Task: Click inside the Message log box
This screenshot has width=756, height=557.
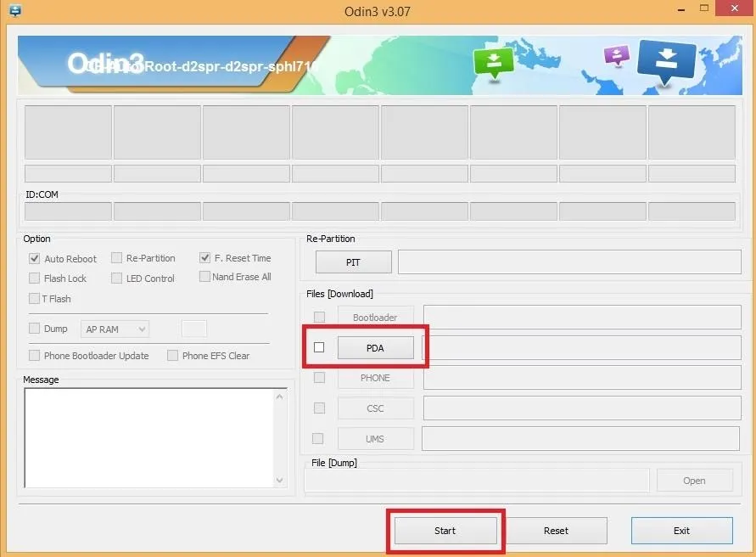Action: (148, 438)
